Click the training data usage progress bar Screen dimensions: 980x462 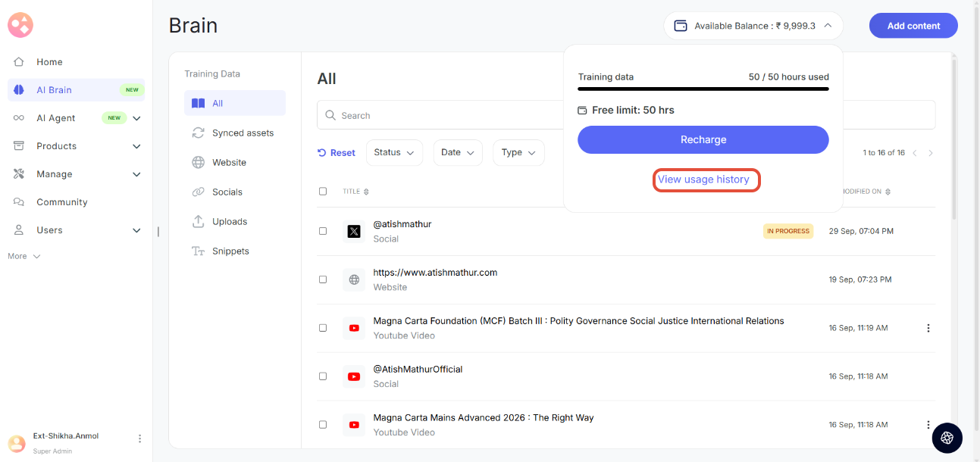(x=703, y=89)
